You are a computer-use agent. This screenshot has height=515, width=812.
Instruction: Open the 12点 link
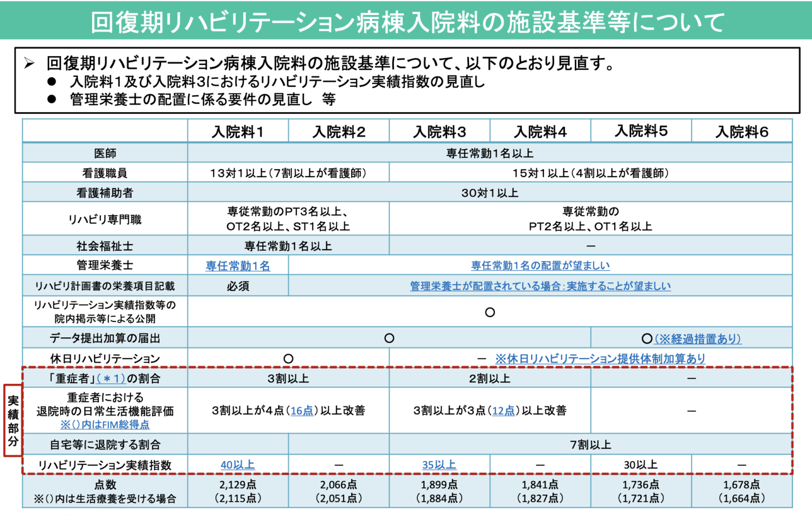(x=503, y=411)
